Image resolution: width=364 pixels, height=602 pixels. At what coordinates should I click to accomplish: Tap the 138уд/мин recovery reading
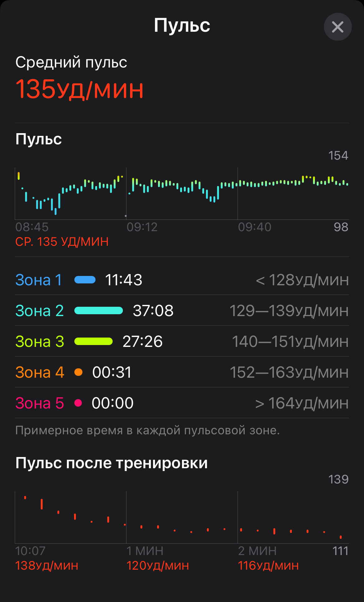pos(47,566)
